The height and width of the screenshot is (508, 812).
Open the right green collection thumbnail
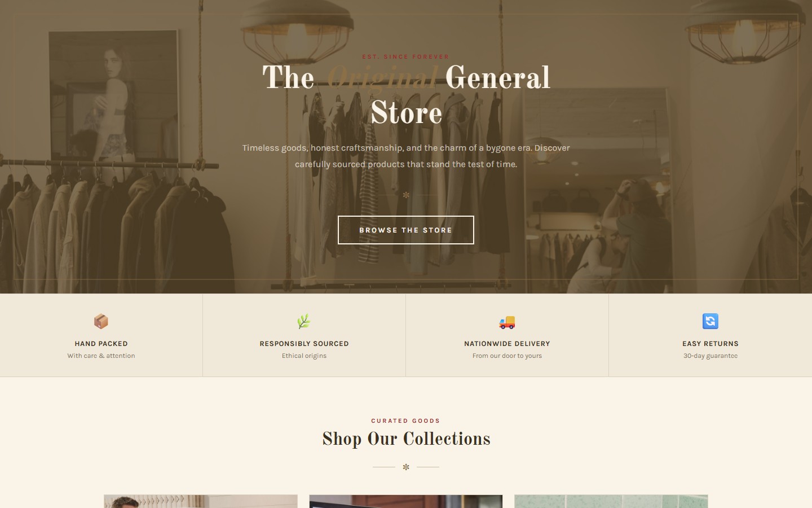click(x=611, y=501)
